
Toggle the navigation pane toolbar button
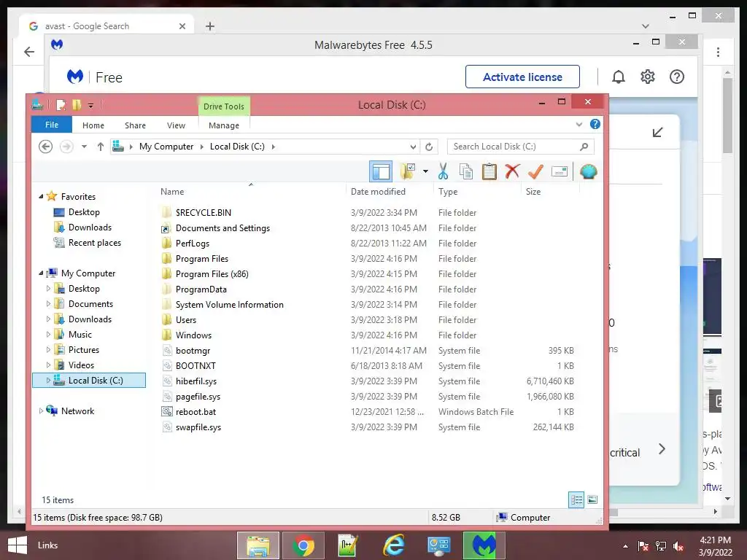[x=381, y=171]
